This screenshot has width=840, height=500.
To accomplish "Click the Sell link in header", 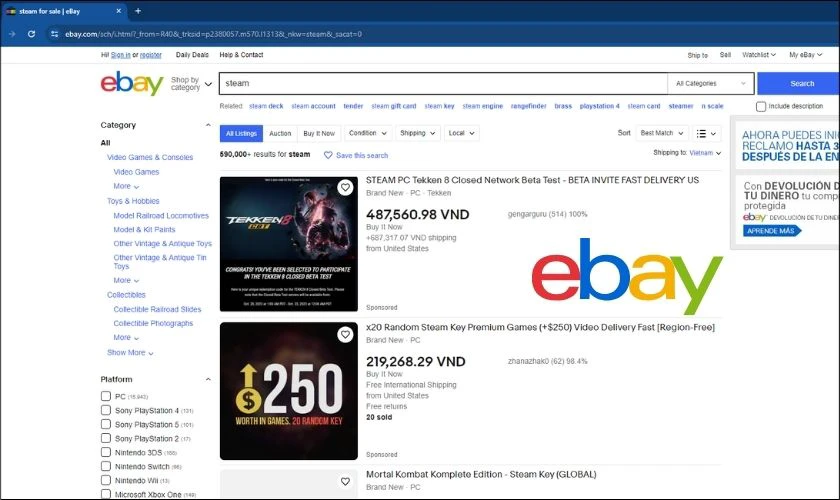I will (x=725, y=55).
